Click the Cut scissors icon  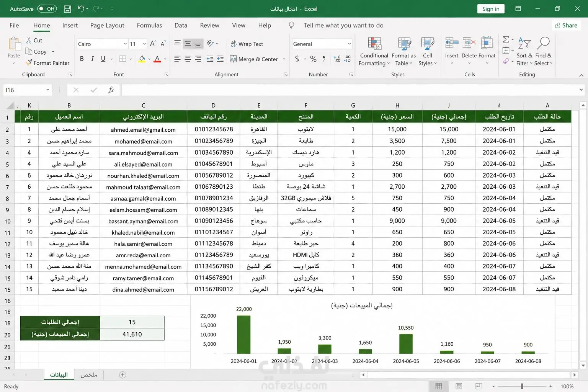point(29,40)
